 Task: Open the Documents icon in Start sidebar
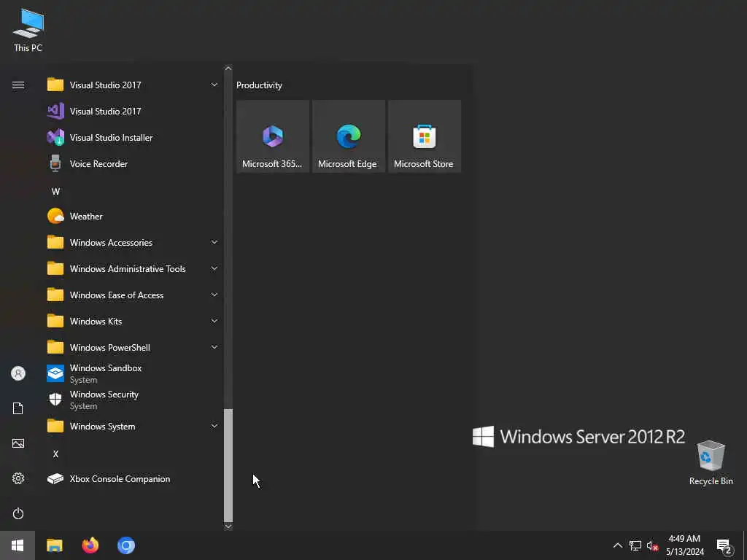[18, 408]
